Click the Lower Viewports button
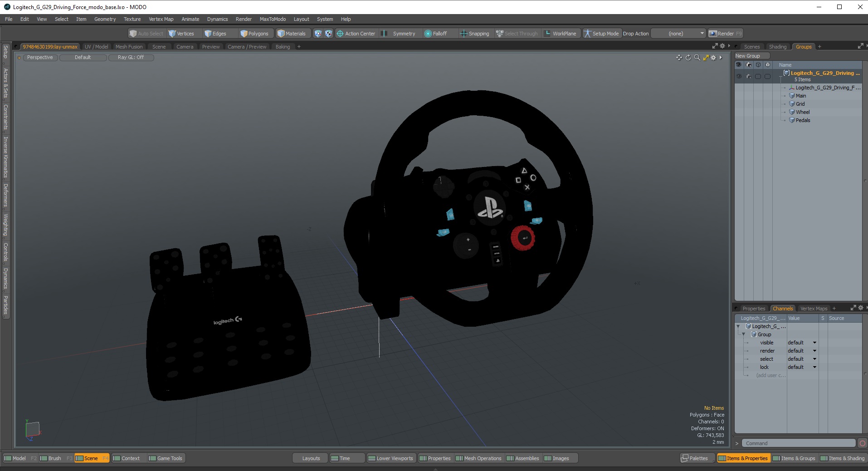 tap(390, 458)
